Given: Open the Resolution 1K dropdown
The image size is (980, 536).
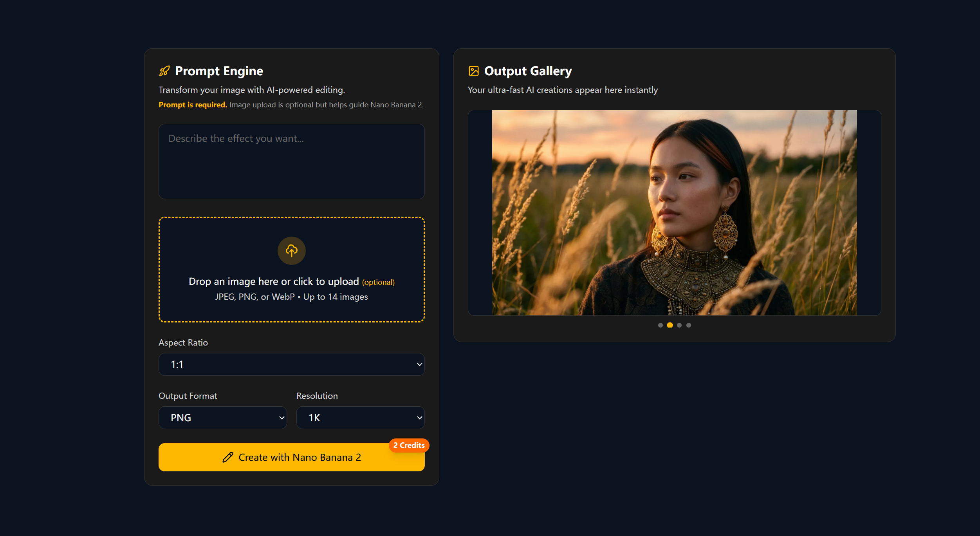Looking at the screenshot, I should [360, 418].
